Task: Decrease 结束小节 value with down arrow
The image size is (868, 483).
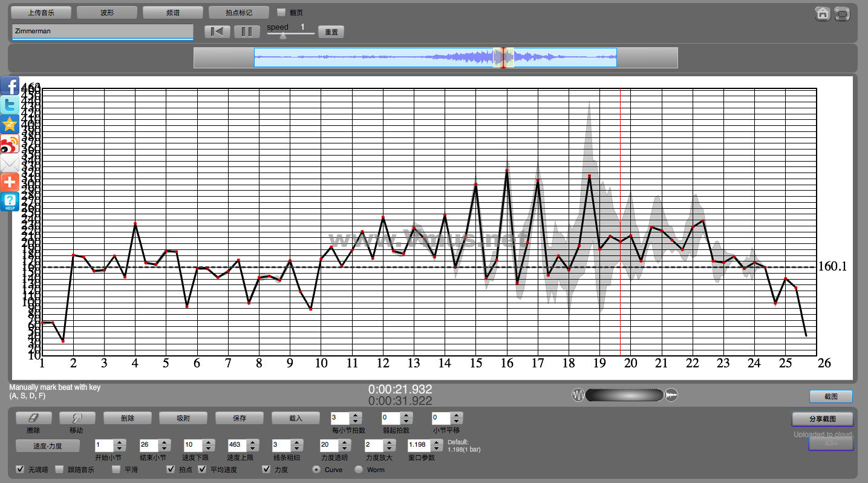Action: coord(165,448)
